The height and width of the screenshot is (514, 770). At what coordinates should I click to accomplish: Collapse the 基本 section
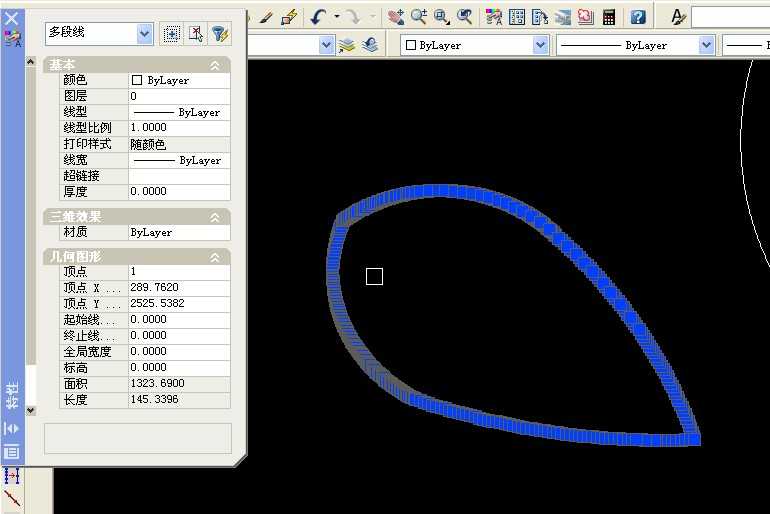coord(215,65)
